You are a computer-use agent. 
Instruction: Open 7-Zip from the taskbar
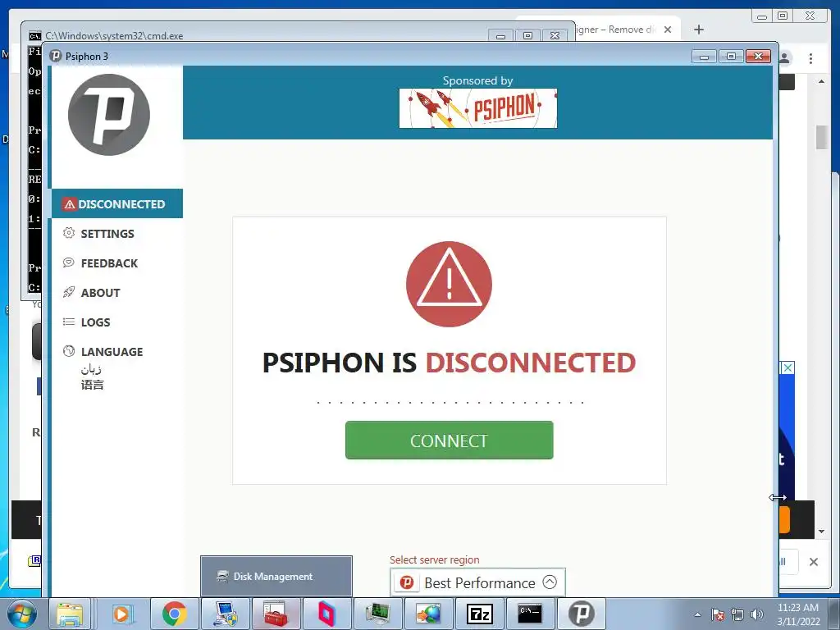click(x=479, y=614)
